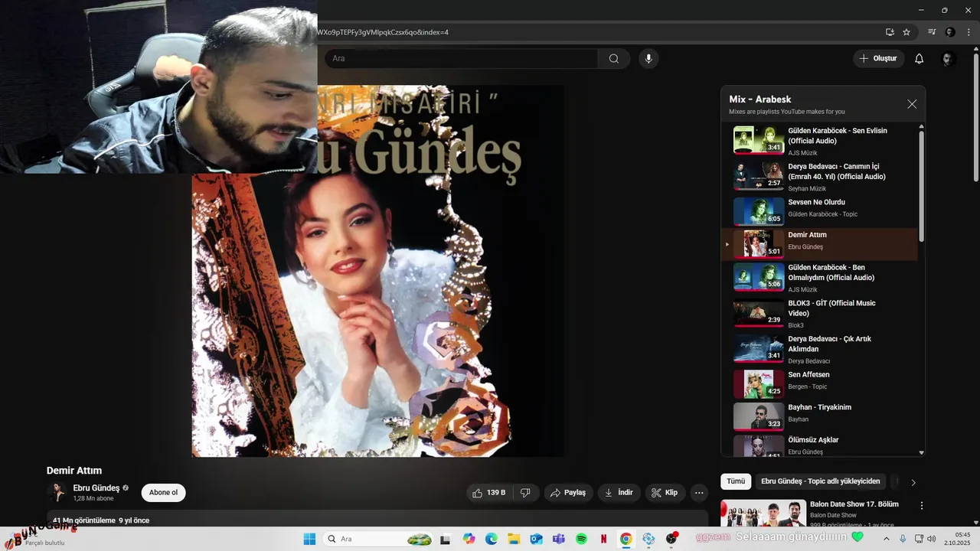Play Derya Bedavacı - Canımın İçi in playlist

point(819,177)
